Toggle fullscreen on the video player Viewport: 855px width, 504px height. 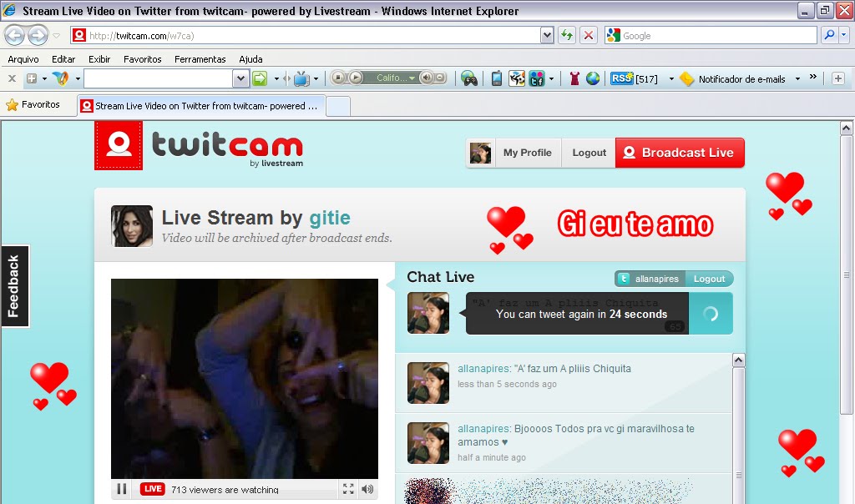point(348,489)
